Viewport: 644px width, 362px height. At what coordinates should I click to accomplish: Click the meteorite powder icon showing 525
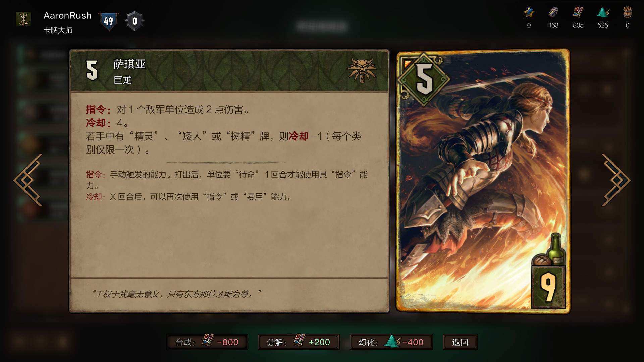[603, 13]
